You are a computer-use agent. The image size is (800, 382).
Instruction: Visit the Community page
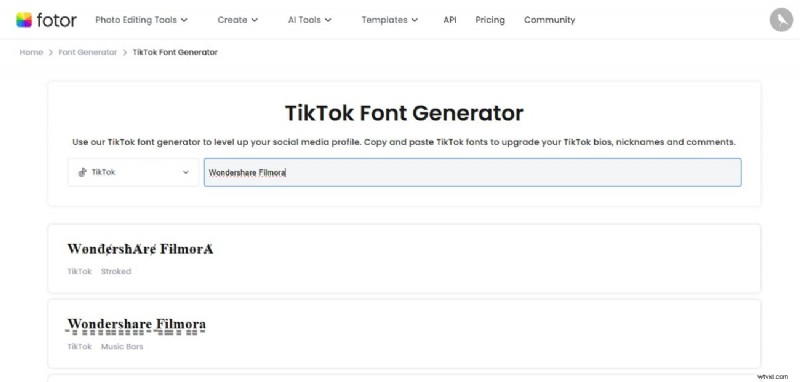click(x=549, y=20)
